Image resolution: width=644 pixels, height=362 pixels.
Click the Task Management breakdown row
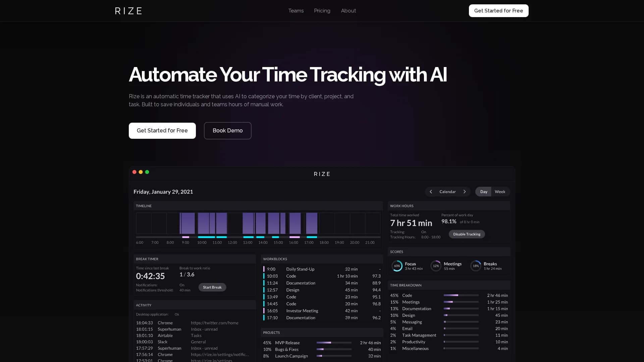[x=449, y=335]
